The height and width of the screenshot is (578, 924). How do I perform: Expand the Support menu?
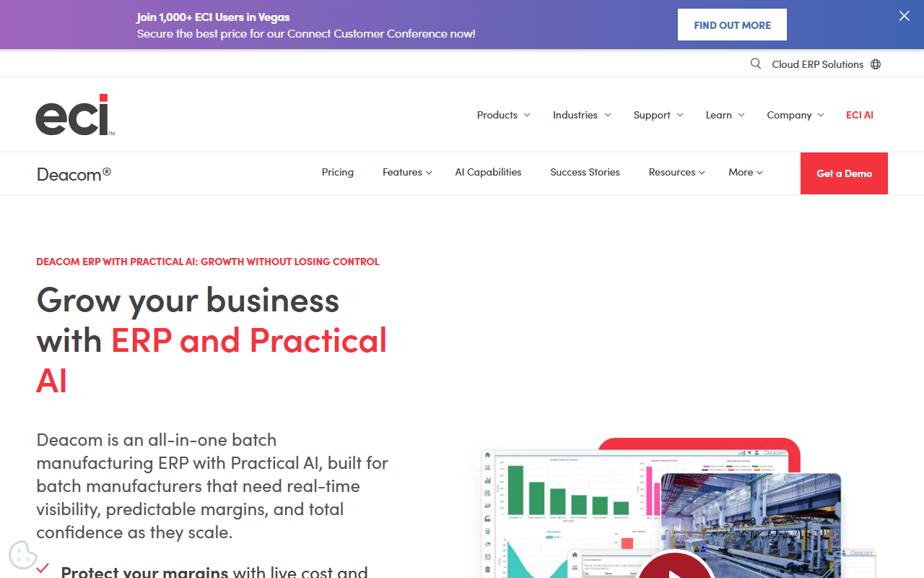658,115
